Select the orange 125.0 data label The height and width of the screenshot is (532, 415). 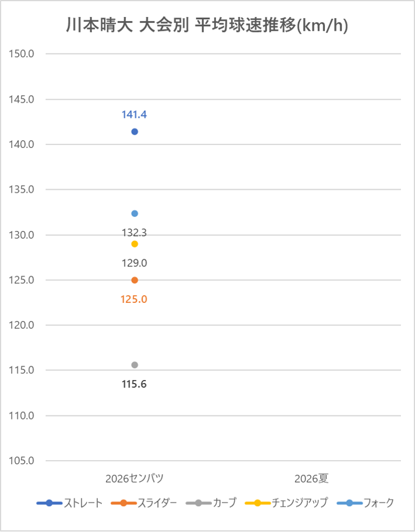click(134, 299)
